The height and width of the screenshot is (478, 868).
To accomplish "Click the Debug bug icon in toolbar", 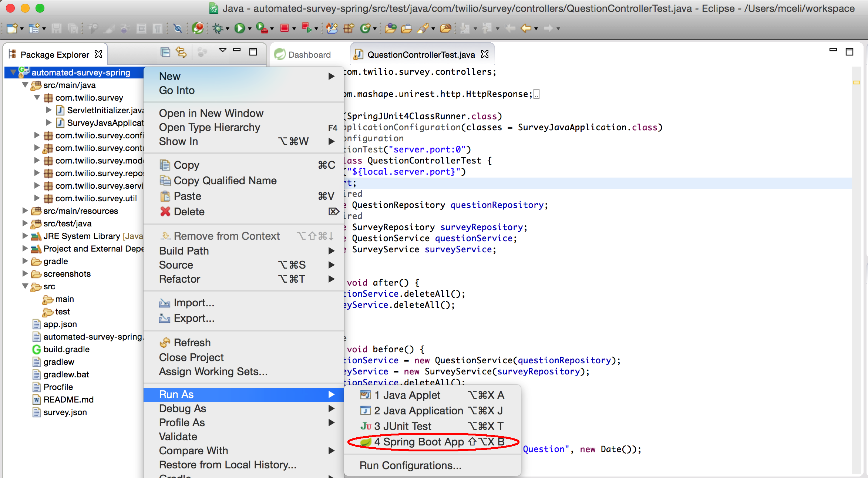I will [218, 28].
